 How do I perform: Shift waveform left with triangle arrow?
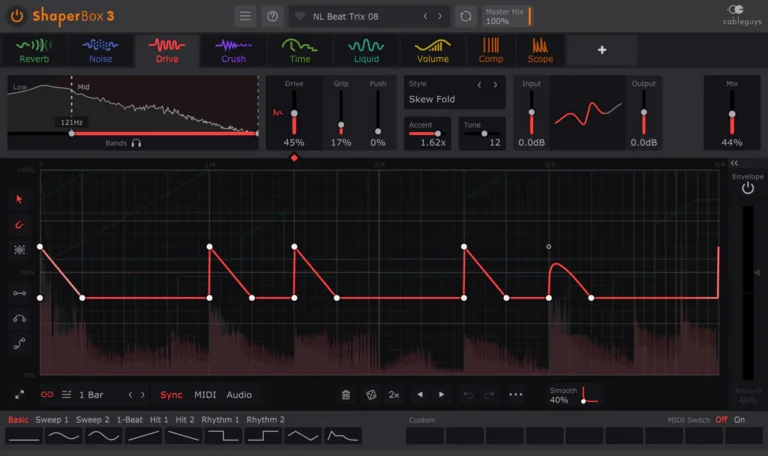point(420,394)
